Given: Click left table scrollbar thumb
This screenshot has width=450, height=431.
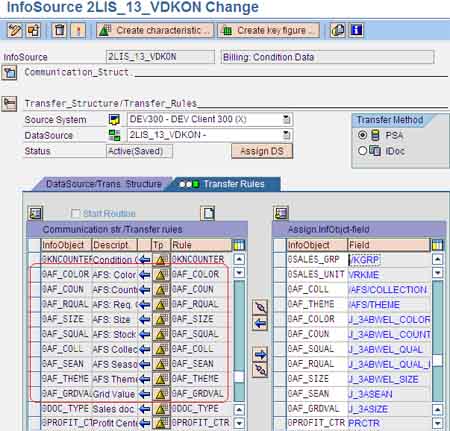Looking at the screenshot, I should click(x=239, y=377).
